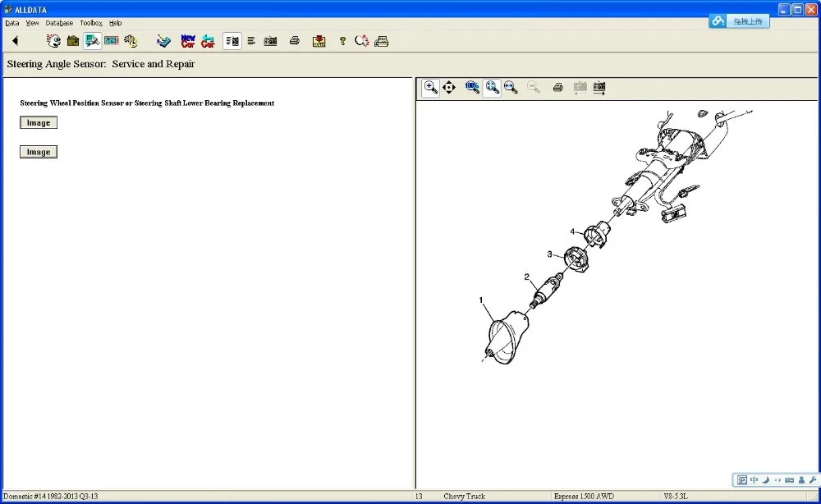Click the steering column exploded diagram
Screen dimensions: 821x504
(617, 236)
